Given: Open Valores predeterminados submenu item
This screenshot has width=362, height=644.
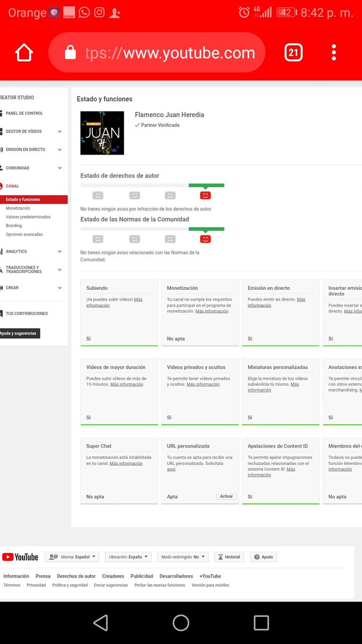Looking at the screenshot, I should [x=28, y=217].
